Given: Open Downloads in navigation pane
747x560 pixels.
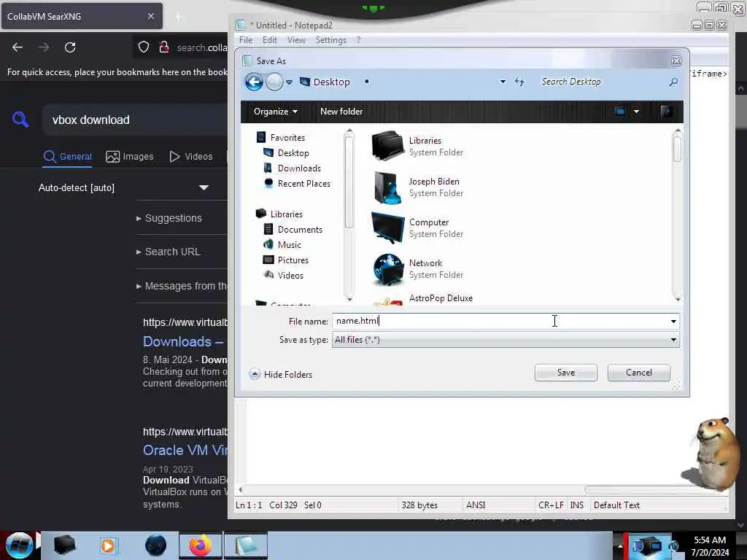Looking at the screenshot, I should pyautogui.click(x=299, y=168).
